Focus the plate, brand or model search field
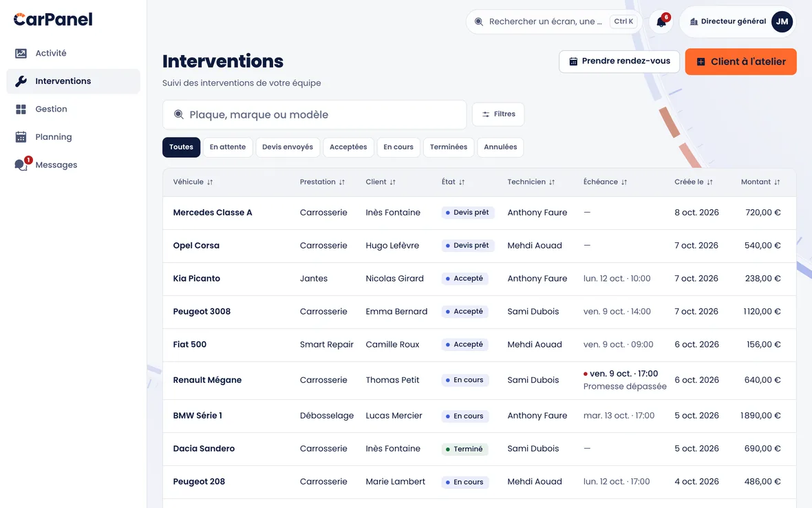Image resolution: width=812 pixels, height=508 pixels. coord(314,114)
